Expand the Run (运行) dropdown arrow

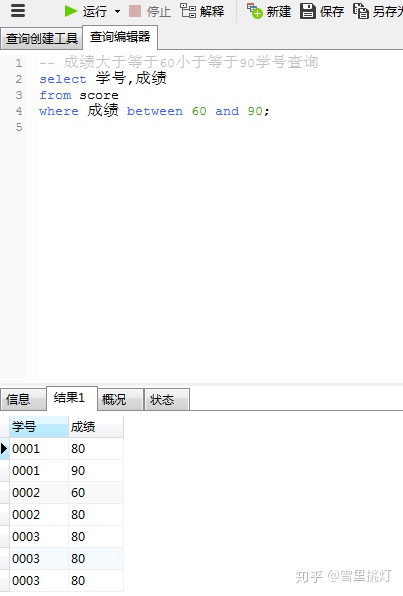point(117,11)
